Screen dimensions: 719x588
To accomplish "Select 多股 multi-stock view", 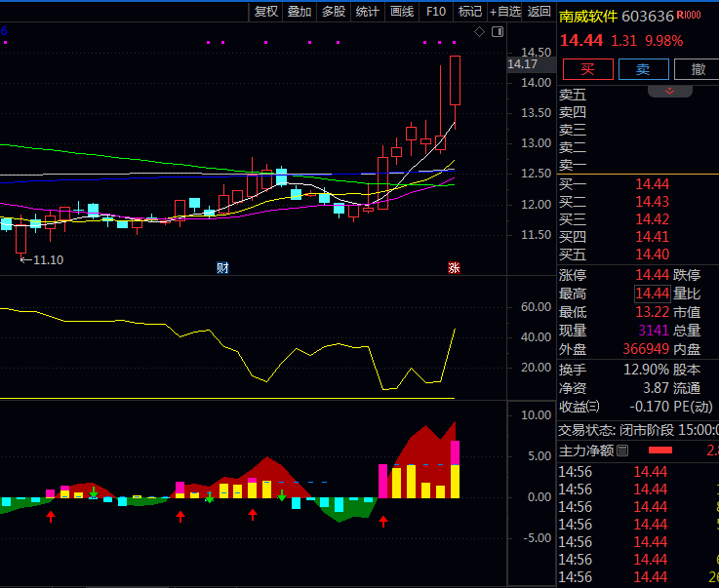I will coord(334,12).
